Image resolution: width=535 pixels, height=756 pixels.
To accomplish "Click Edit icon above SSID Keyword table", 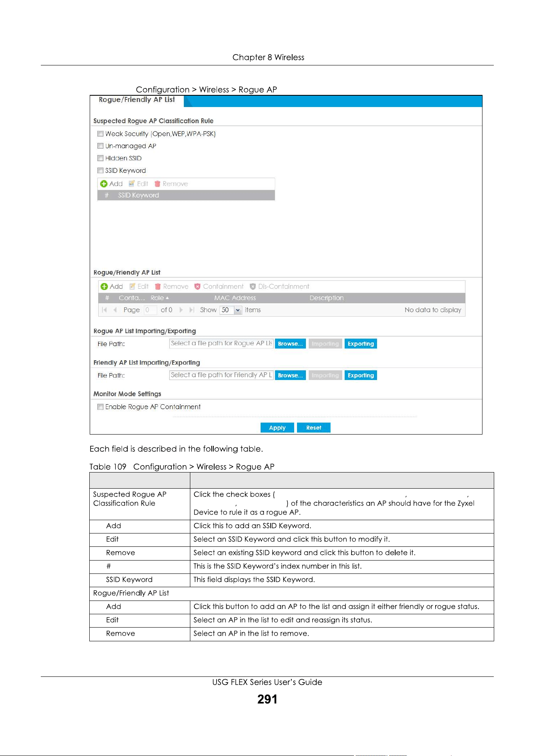I will click(x=132, y=184).
